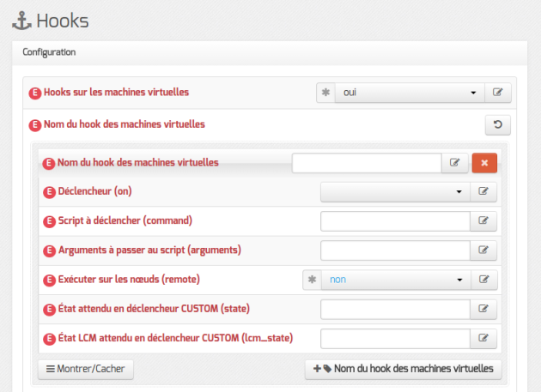Reset Nom du hook with undo arrow icon
Image resolution: width=541 pixels, height=392 pixels.
[497, 124]
